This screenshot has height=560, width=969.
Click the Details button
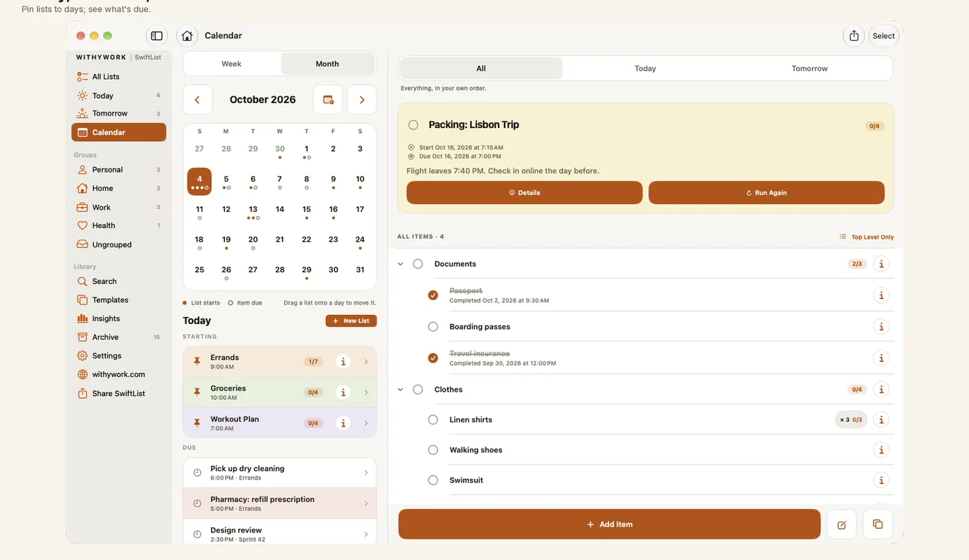[525, 192]
